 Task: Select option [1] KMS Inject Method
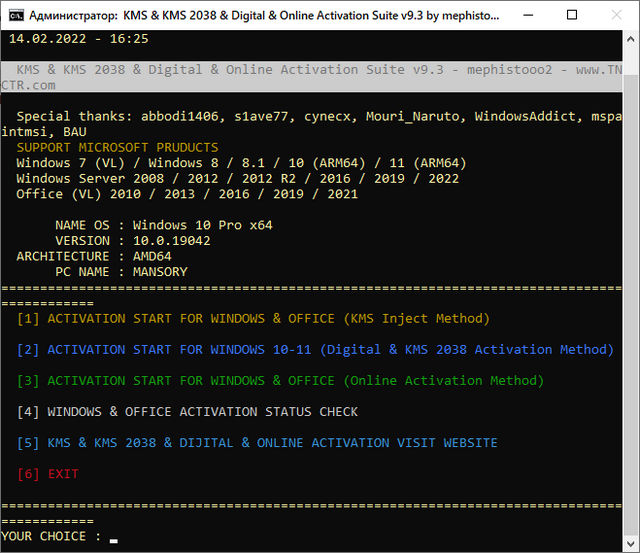[x=253, y=319]
